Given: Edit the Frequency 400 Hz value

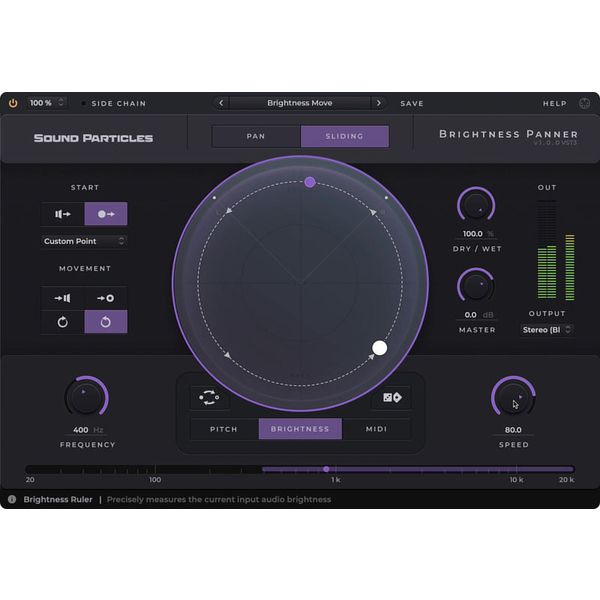Looking at the screenshot, I should (x=81, y=430).
